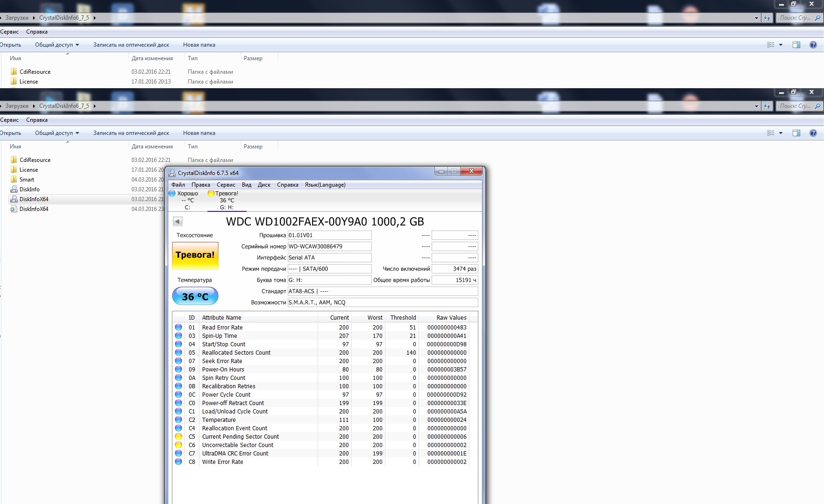Click the previous disk arrow in CrystalDiskInfo

(178, 221)
